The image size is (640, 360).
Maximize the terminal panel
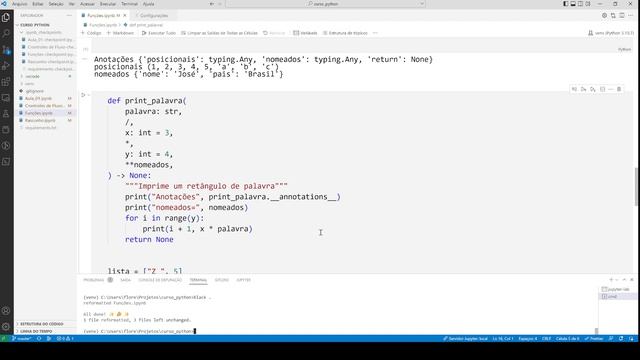tap(624, 280)
